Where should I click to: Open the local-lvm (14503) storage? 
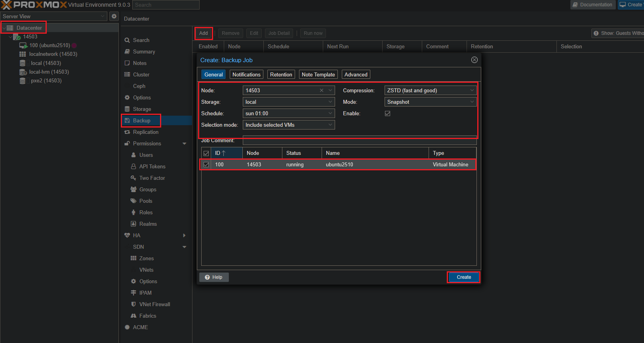49,72
